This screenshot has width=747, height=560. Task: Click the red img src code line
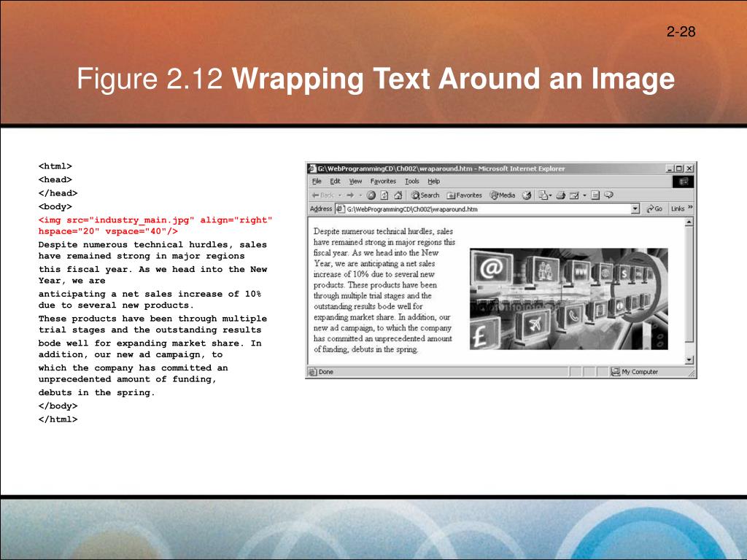click(x=155, y=220)
